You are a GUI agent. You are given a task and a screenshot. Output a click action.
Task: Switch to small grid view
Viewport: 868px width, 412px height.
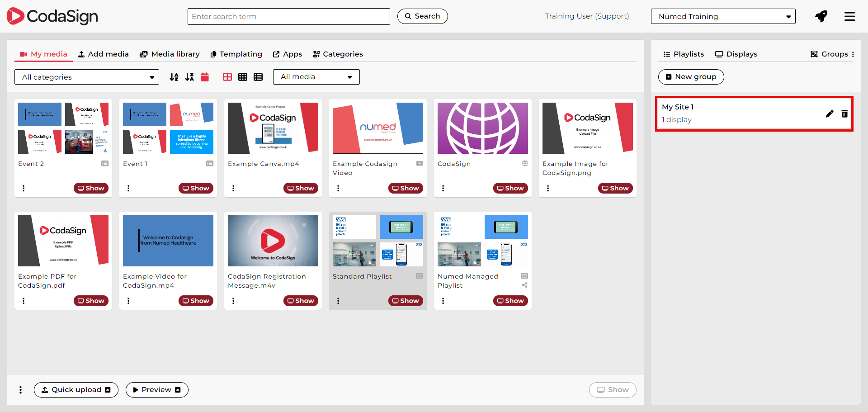click(x=243, y=77)
